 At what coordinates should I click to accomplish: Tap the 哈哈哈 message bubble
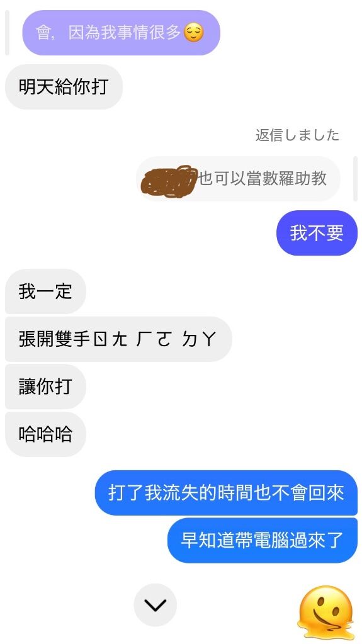point(45,434)
